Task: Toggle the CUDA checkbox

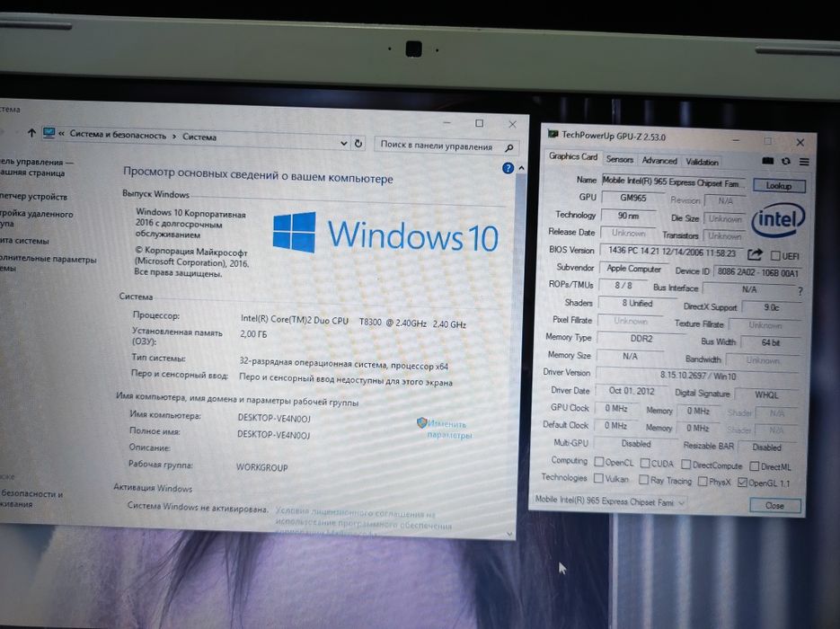Action: (x=645, y=463)
